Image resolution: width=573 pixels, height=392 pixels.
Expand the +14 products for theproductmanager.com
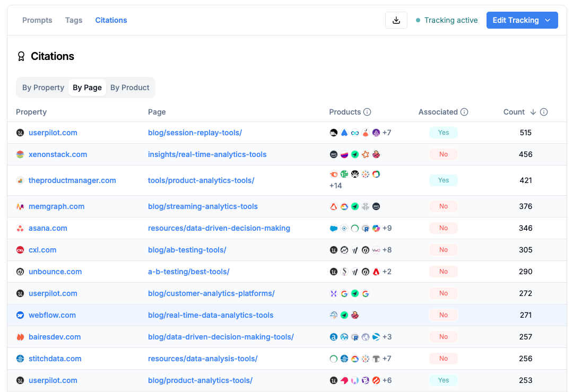(x=336, y=186)
